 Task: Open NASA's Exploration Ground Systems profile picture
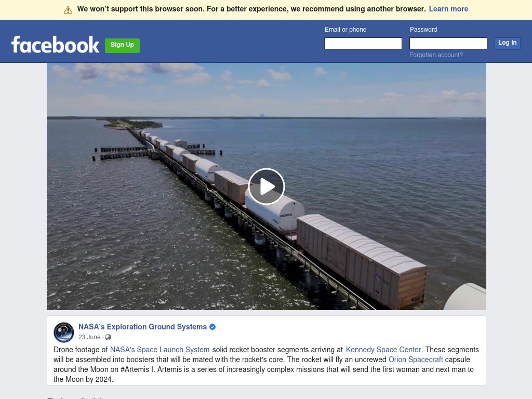tap(64, 332)
